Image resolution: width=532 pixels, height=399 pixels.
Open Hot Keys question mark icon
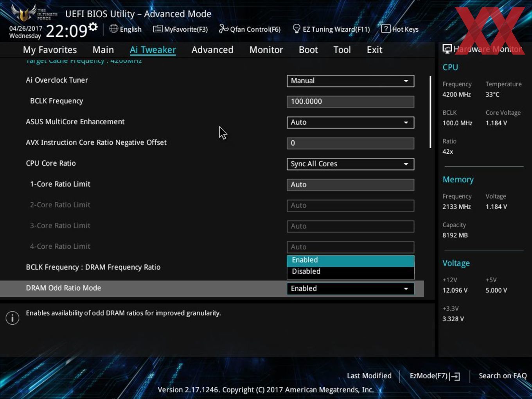pos(386,29)
